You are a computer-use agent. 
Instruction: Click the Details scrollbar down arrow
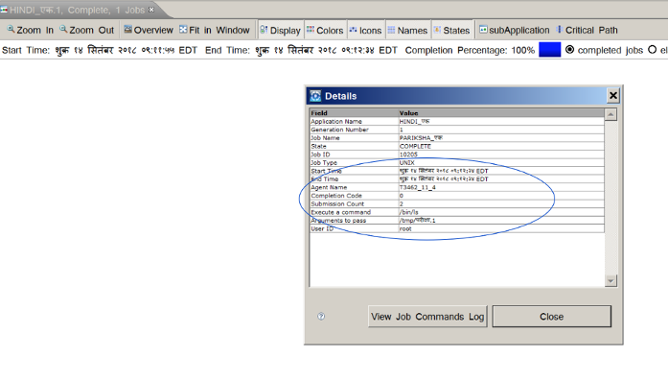(610, 280)
